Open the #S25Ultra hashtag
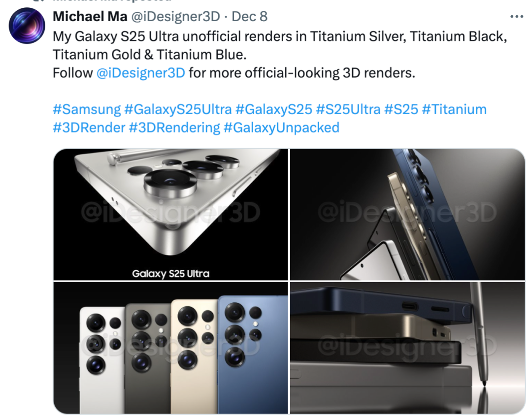The height and width of the screenshot is (417, 532). point(348,109)
